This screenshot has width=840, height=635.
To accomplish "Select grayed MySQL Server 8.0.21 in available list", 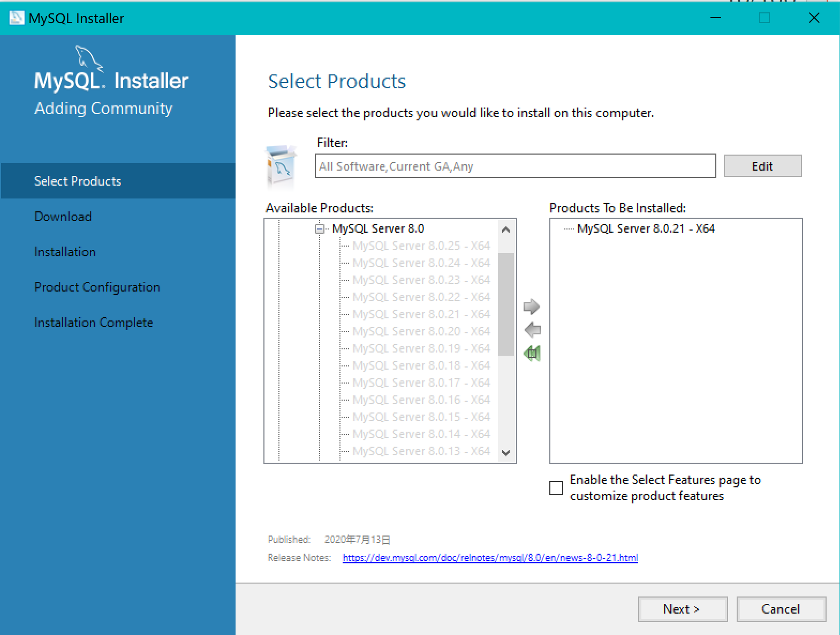I will coord(421,315).
